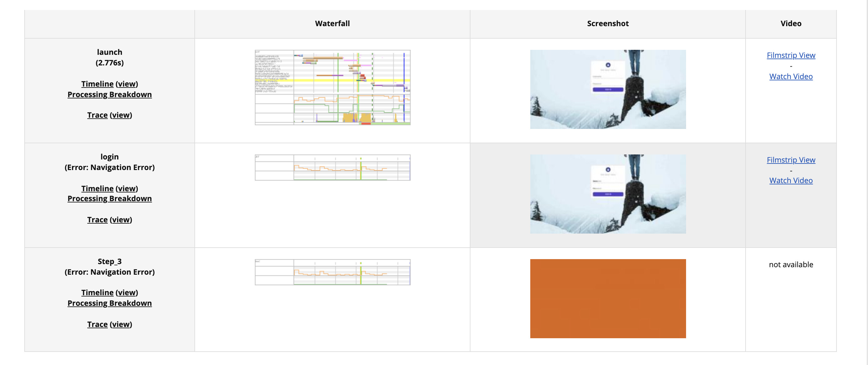Viewport: 868px width, 365px height.
Task: Open the Step_3 Timeline link
Action: (x=97, y=293)
